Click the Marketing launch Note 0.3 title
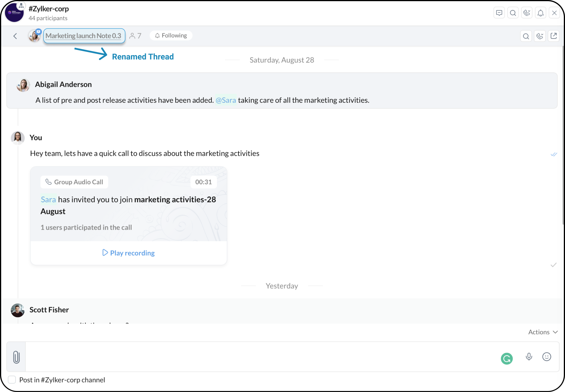This screenshot has height=392, width=565. (x=83, y=36)
